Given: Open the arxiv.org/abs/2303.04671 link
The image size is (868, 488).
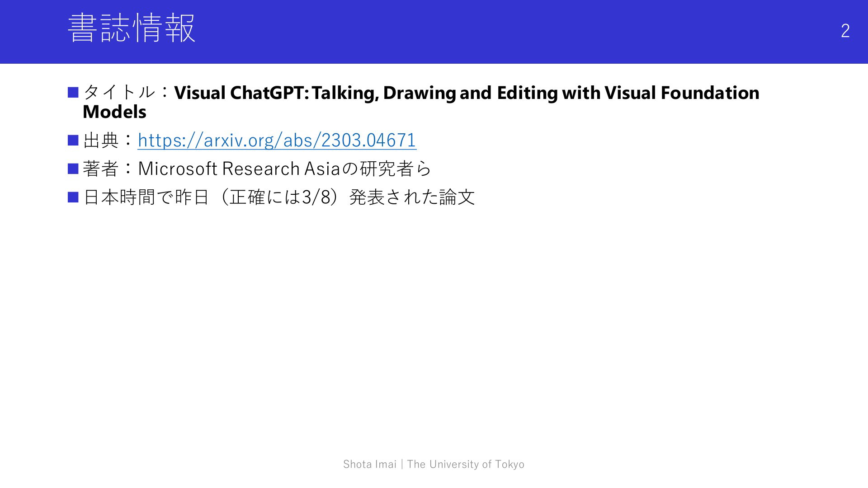Looking at the screenshot, I should pyautogui.click(x=277, y=140).
